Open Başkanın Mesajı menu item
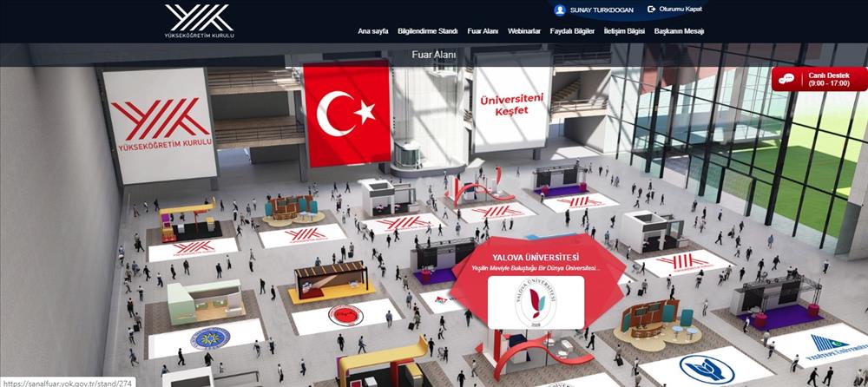The image size is (868, 387). pyautogui.click(x=679, y=31)
